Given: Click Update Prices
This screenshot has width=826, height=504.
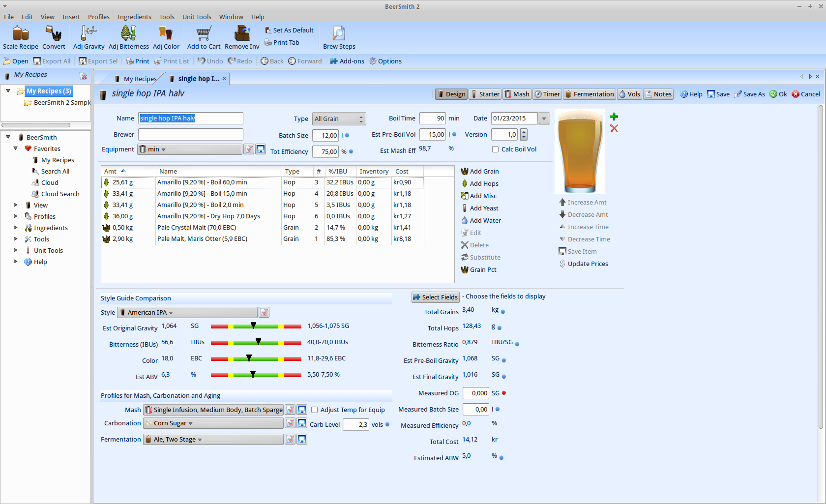Looking at the screenshot, I should [584, 264].
